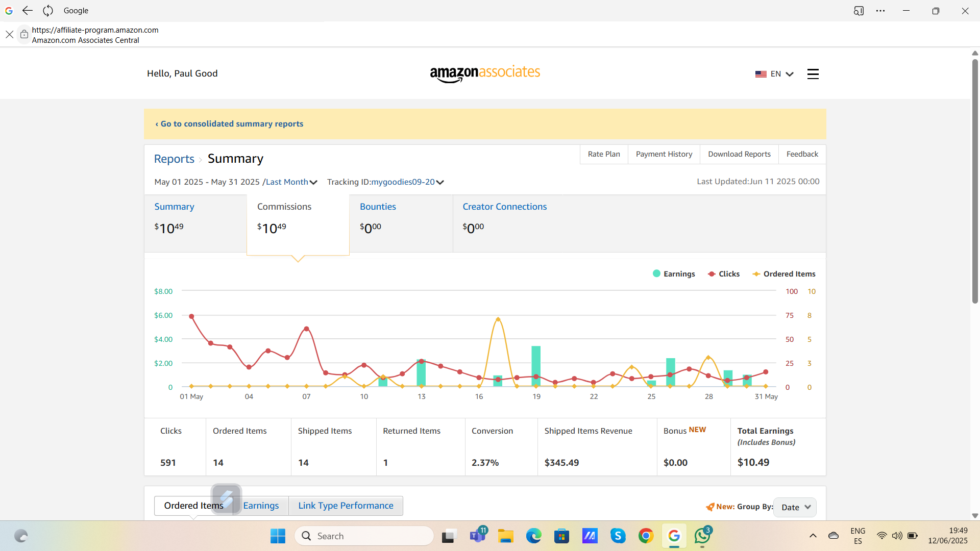Click the Feedback button
This screenshot has width=980, height=551.
[x=802, y=154]
